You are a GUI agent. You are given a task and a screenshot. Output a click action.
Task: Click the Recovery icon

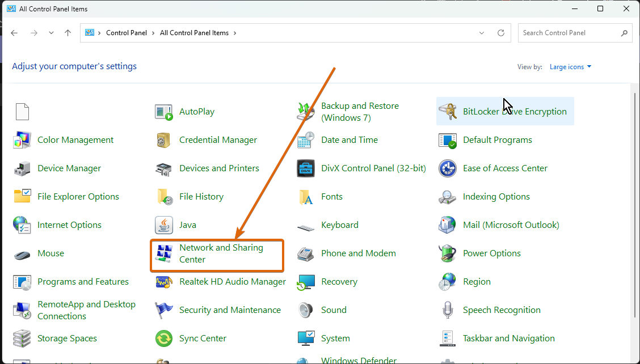(306, 282)
